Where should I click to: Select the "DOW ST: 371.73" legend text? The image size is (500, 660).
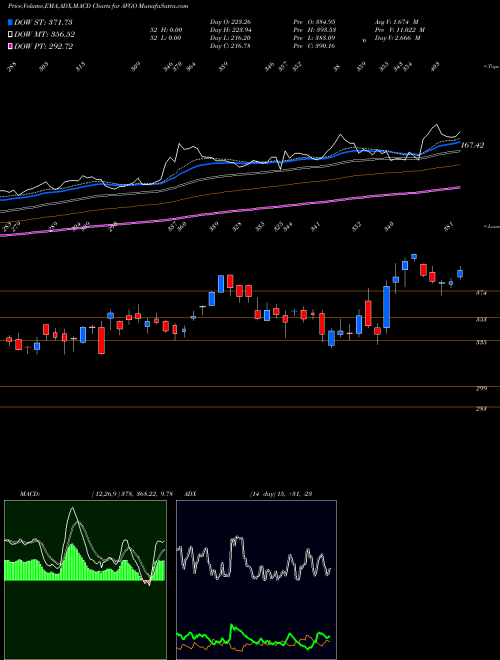43,22
